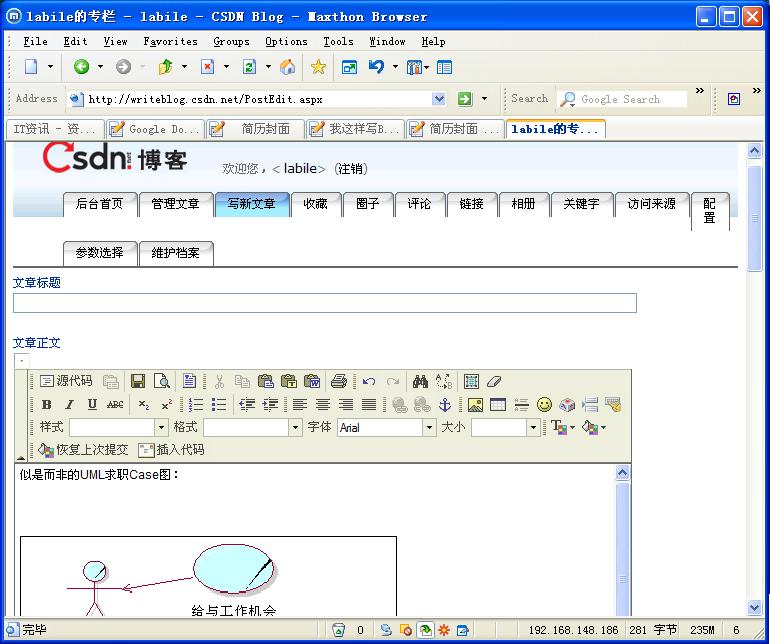Save the draft with floppy icon

tap(138, 381)
